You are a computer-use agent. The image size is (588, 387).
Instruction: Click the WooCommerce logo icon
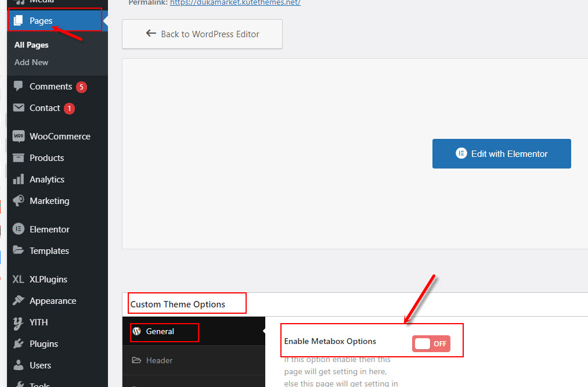[19, 136]
